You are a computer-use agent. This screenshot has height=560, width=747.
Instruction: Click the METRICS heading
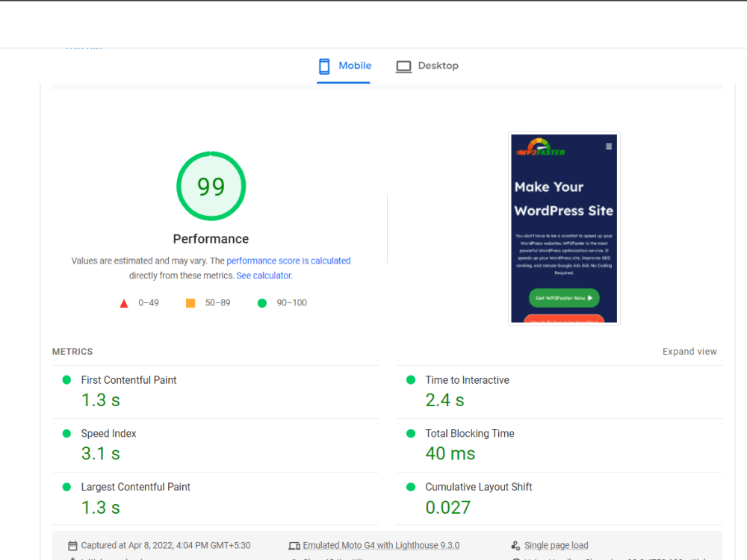click(72, 352)
